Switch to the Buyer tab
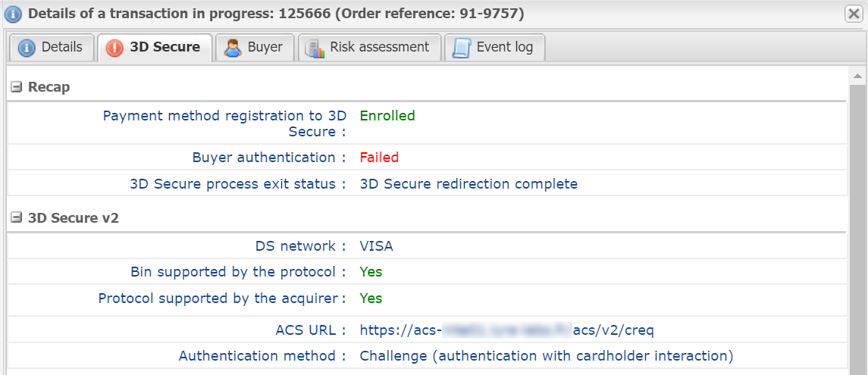 tap(265, 47)
